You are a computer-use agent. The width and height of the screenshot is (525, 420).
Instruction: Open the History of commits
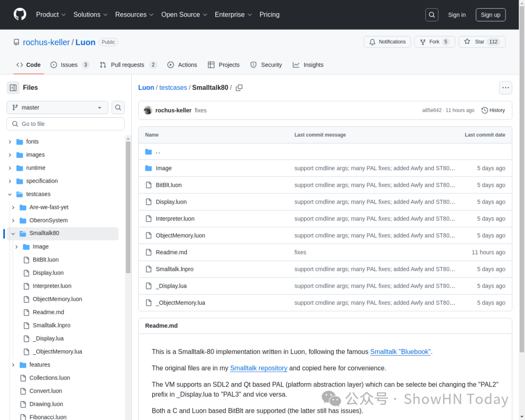493,110
